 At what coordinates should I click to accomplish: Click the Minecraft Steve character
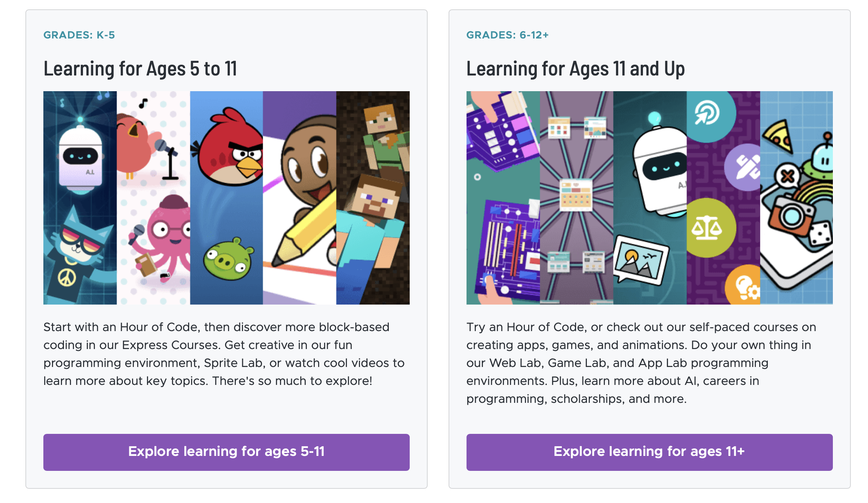[x=370, y=239]
